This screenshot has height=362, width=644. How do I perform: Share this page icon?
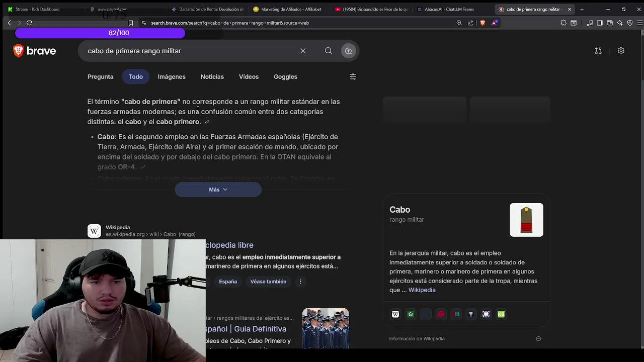pyautogui.click(x=470, y=23)
